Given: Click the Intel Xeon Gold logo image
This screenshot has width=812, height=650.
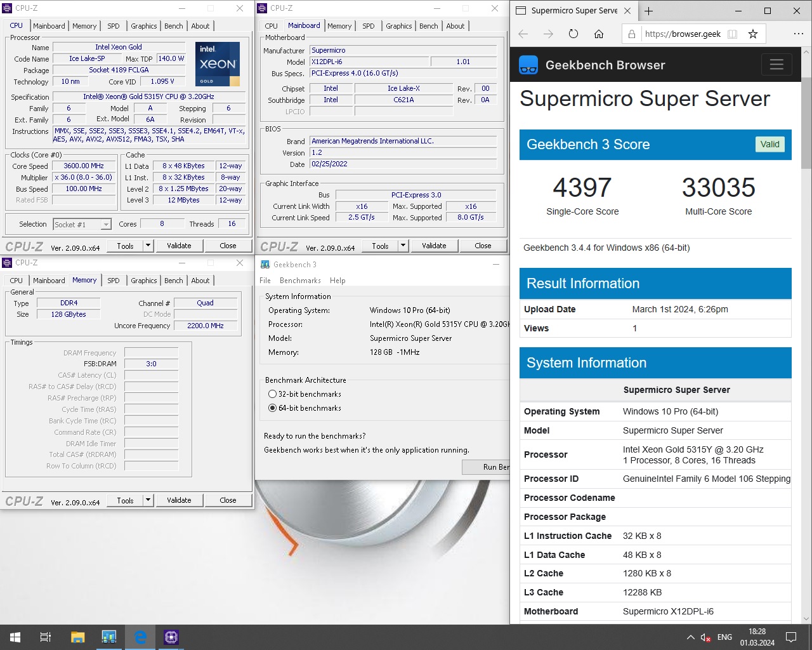Looking at the screenshot, I should pyautogui.click(x=217, y=64).
